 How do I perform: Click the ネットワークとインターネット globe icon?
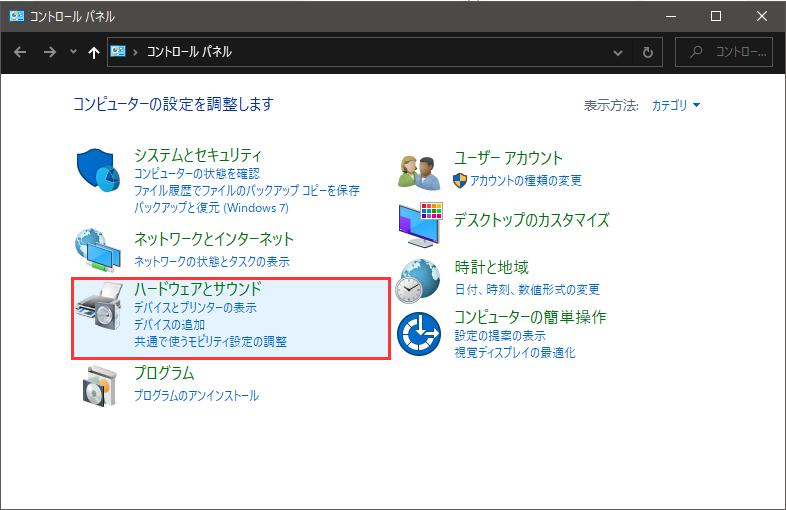pos(98,250)
